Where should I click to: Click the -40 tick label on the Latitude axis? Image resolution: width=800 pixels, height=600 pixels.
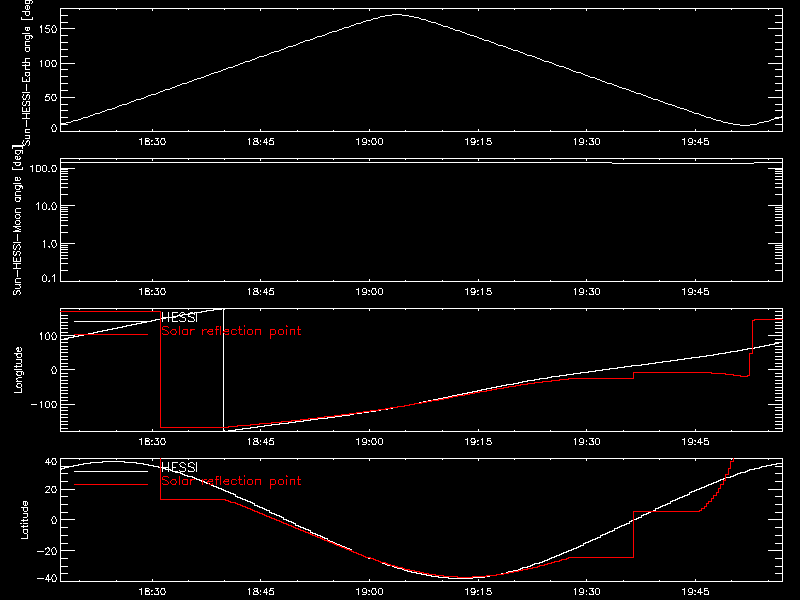pyautogui.click(x=47, y=579)
